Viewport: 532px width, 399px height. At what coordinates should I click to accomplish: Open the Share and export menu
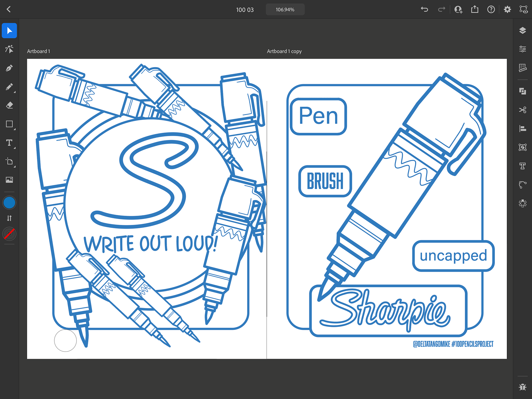[475, 9]
